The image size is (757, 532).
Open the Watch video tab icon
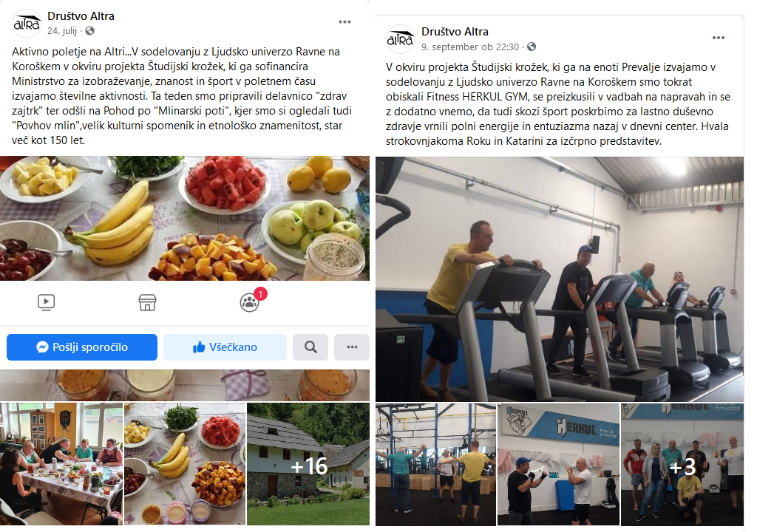pos(46,303)
